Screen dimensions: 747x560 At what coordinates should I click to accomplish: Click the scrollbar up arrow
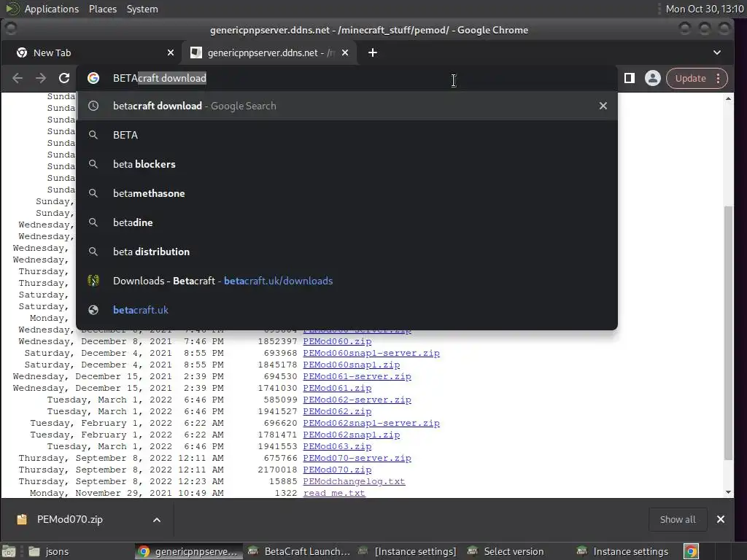pyautogui.click(x=728, y=99)
